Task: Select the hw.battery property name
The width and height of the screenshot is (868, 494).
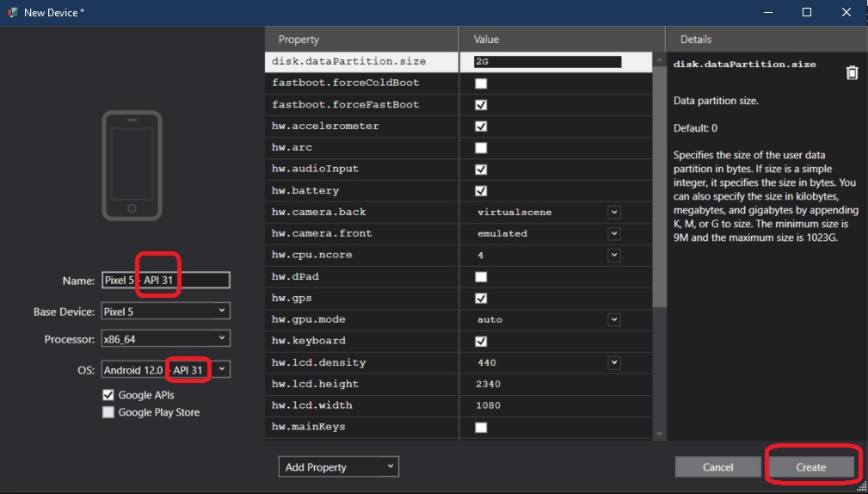Action: (x=305, y=190)
